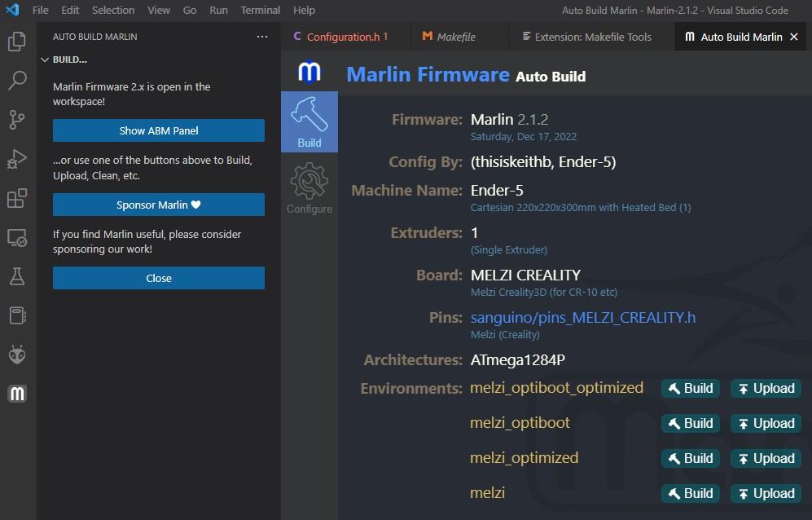This screenshot has width=812, height=520.
Task: Click the AUTO BUILD MARLIN sidebar title
Action: click(x=94, y=37)
